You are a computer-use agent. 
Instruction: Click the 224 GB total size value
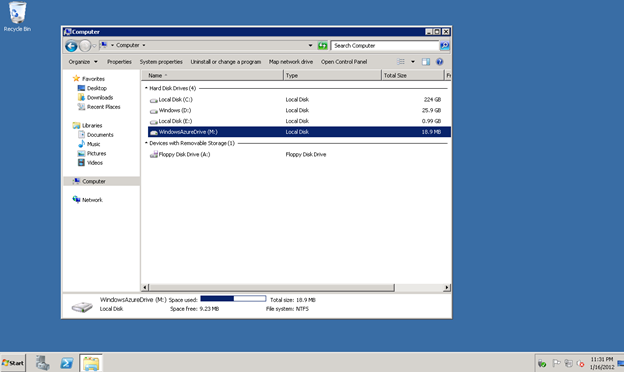pyautogui.click(x=432, y=99)
